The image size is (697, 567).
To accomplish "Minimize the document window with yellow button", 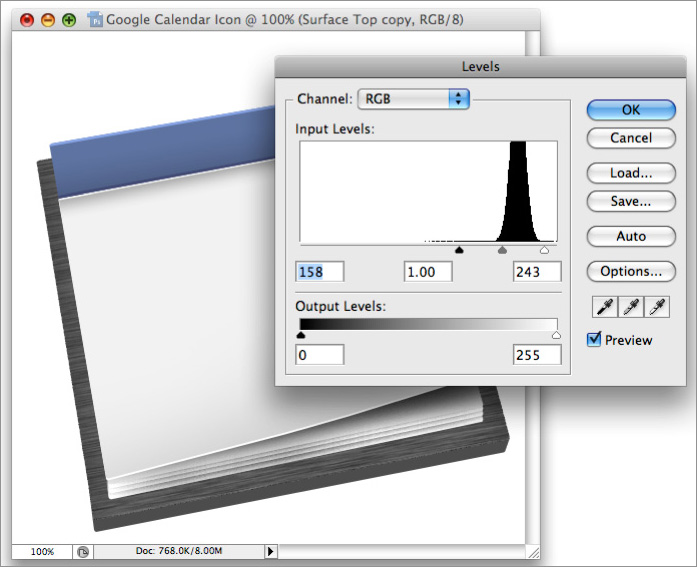I will (48, 20).
